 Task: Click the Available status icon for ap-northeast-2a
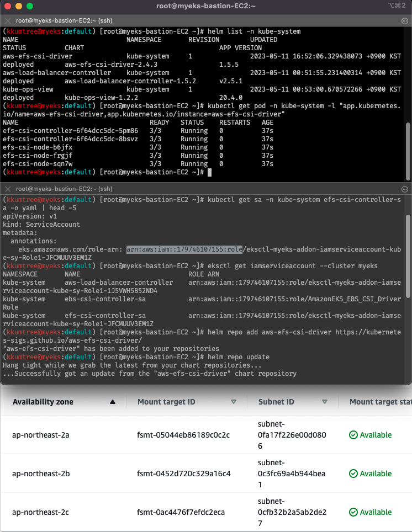[x=353, y=435]
